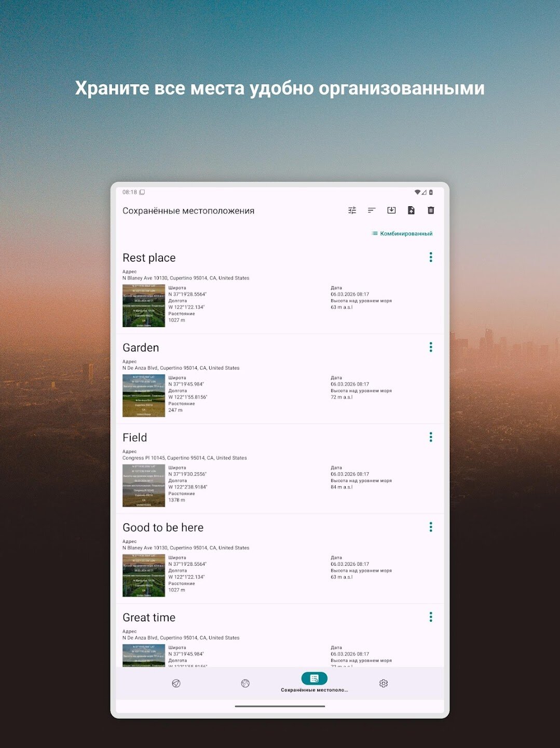Open the three-dot menu for Rest place
This screenshot has width=560, height=748.
pyautogui.click(x=431, y=257)
